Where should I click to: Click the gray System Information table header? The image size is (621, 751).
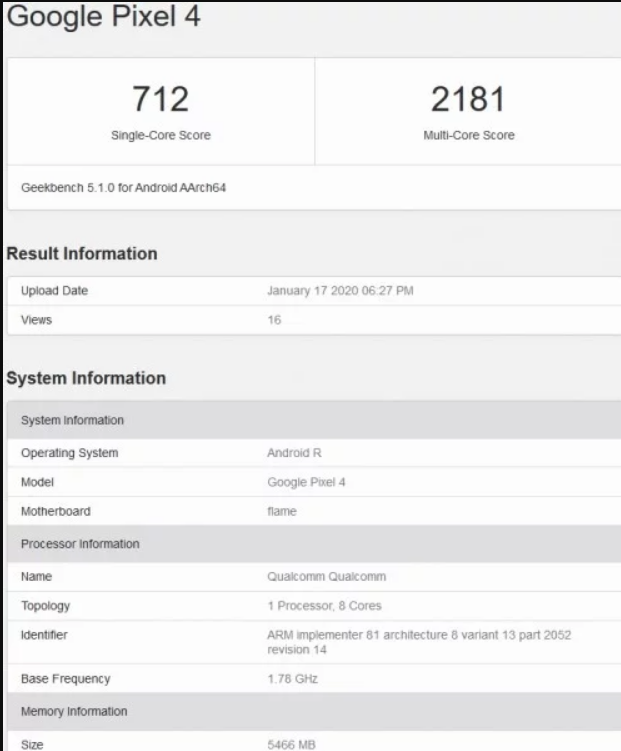314,420
